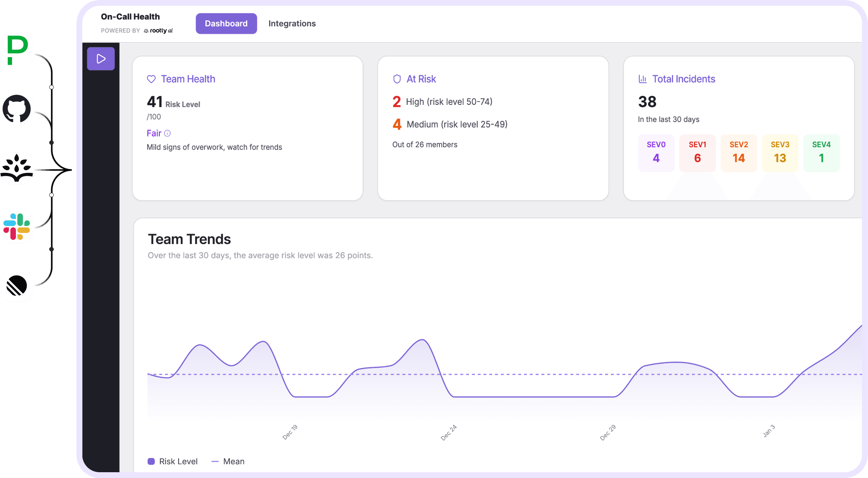
Task: Click the play button in the sidebar
Action: (101, 58)
